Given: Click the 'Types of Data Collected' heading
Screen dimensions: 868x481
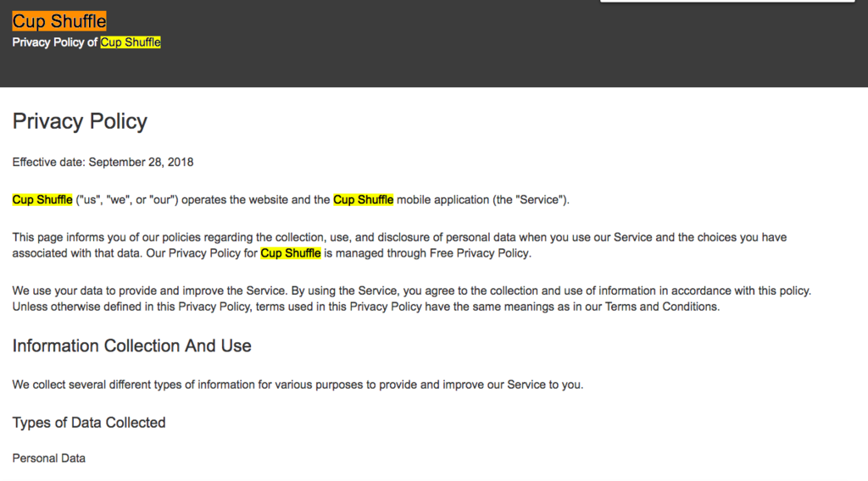Looking at the screenshot, I should click(x=88, y=423).
